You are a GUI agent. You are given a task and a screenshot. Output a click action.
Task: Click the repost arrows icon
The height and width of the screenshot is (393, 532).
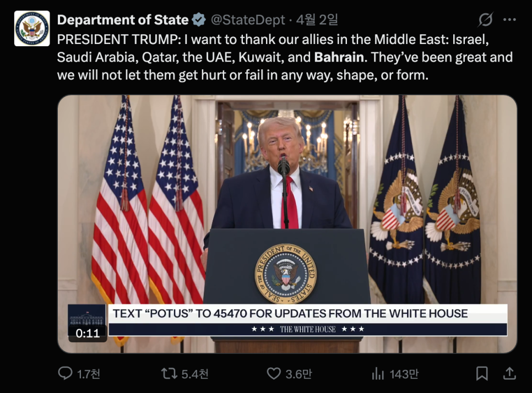click(169, 374)
